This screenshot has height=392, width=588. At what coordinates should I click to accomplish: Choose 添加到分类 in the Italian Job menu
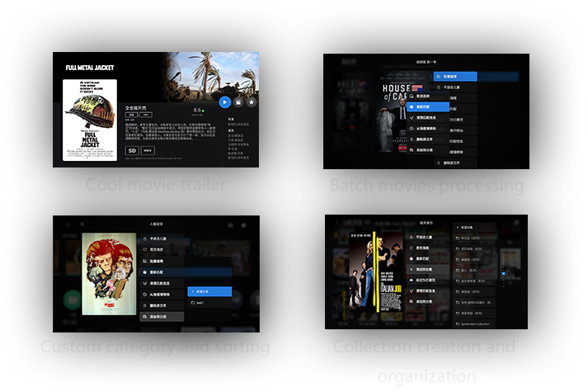pyautogui.click(x=428, y=301)
